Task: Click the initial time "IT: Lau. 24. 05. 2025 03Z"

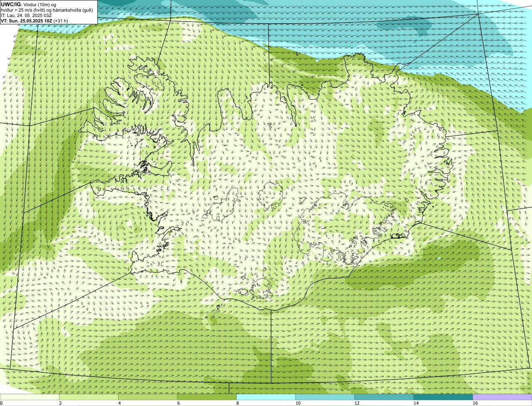Action: [26, 15]
